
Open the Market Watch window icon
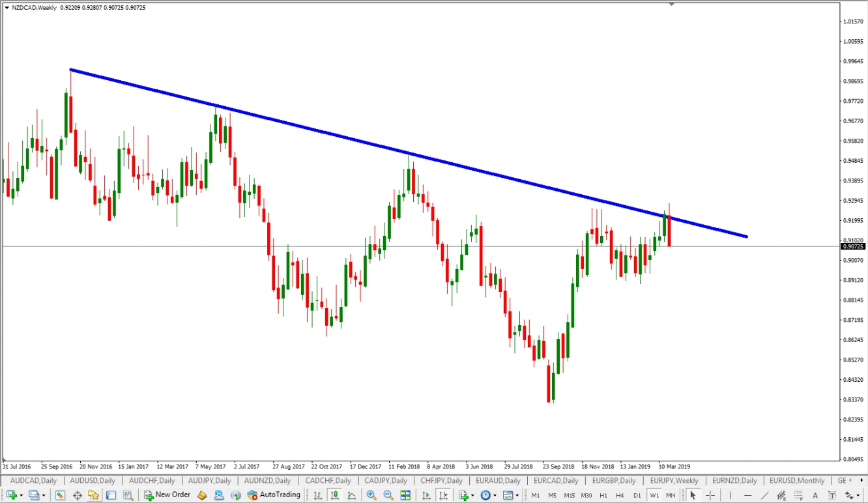[60, 495]
